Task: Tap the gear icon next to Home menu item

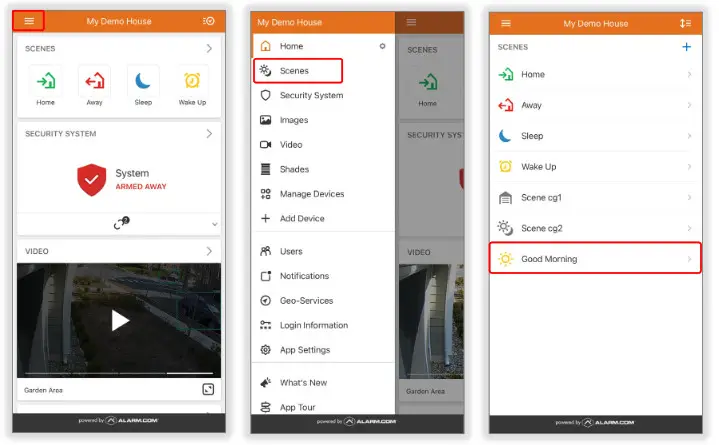Action: pos(382,46)
